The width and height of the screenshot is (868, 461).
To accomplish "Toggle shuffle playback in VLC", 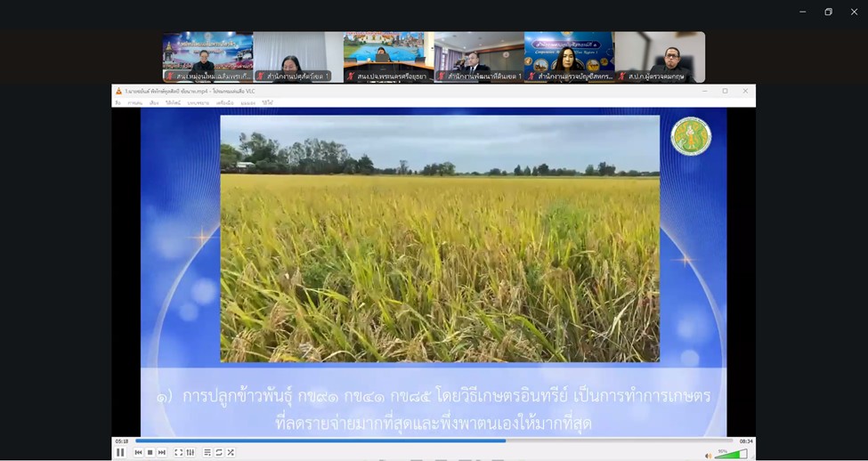I will (x=231, y=453).
